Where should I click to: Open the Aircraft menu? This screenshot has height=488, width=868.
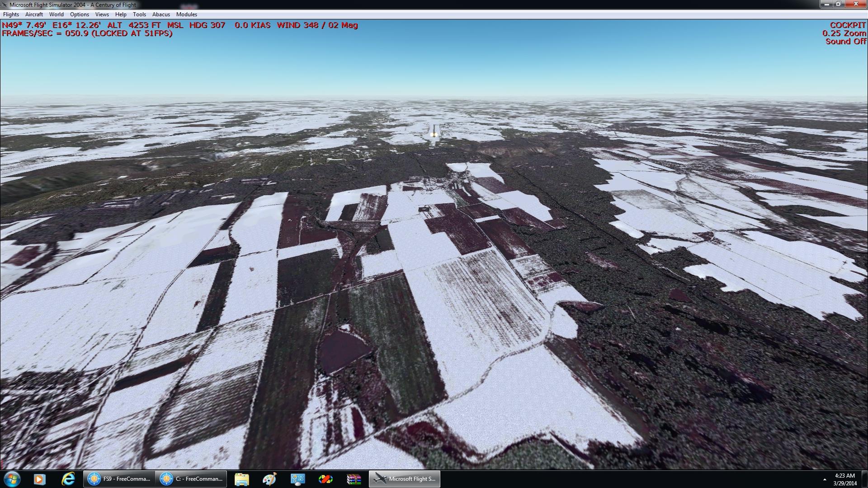pyautogui.click(x=34, y=14)
